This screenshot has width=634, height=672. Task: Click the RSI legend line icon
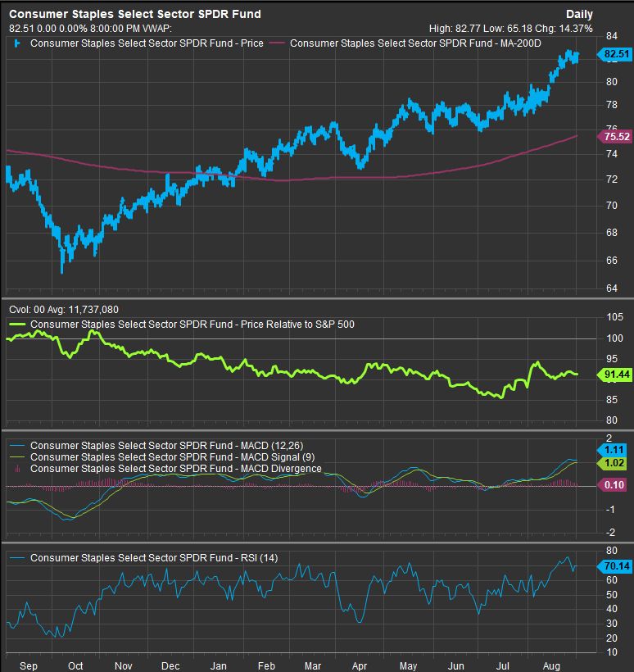tap(17, 558)
